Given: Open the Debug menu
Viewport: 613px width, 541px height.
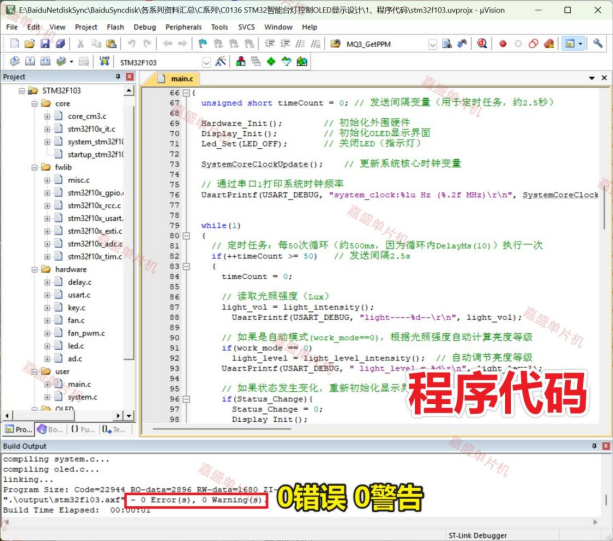Looking at the screenshot, I should [145, 27].
